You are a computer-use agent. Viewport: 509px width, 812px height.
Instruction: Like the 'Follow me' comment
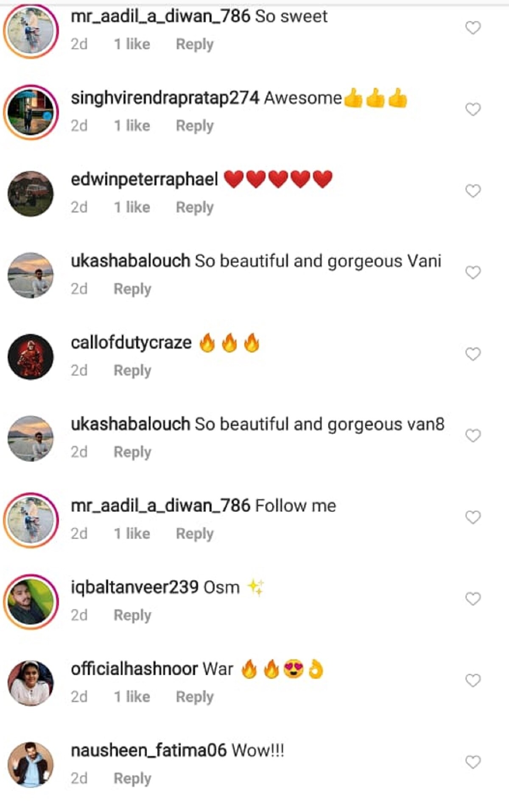coord(473,517)
